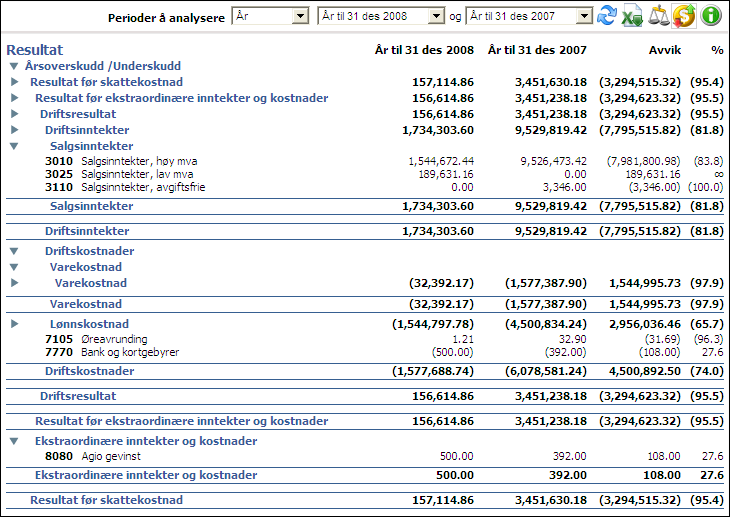Viewport: 730px width, 517px height.
Task: Click the currency dollar swap icon
Action: click(684, 16)
